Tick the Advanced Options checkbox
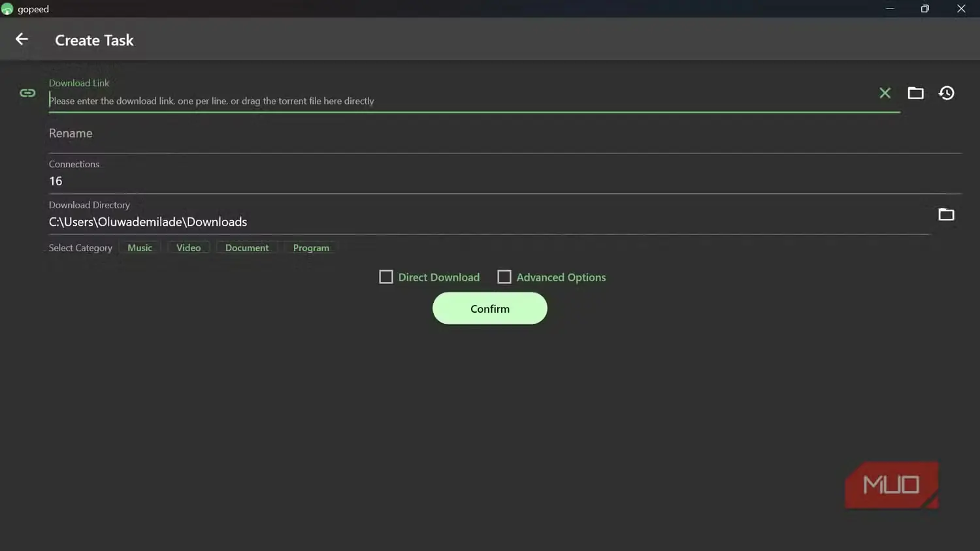 (504, 277)
